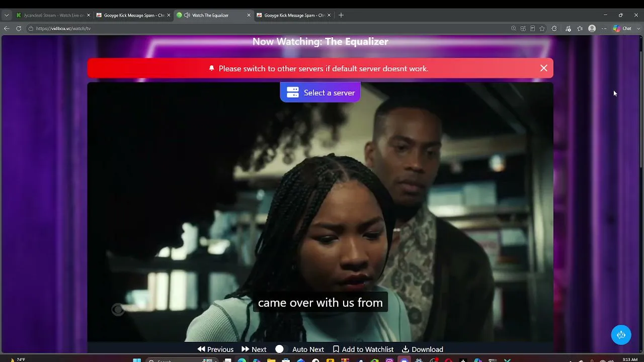This screenshot has height=362, width=644.
Task: Open the browser profile menu
Action: coord(592,29)
